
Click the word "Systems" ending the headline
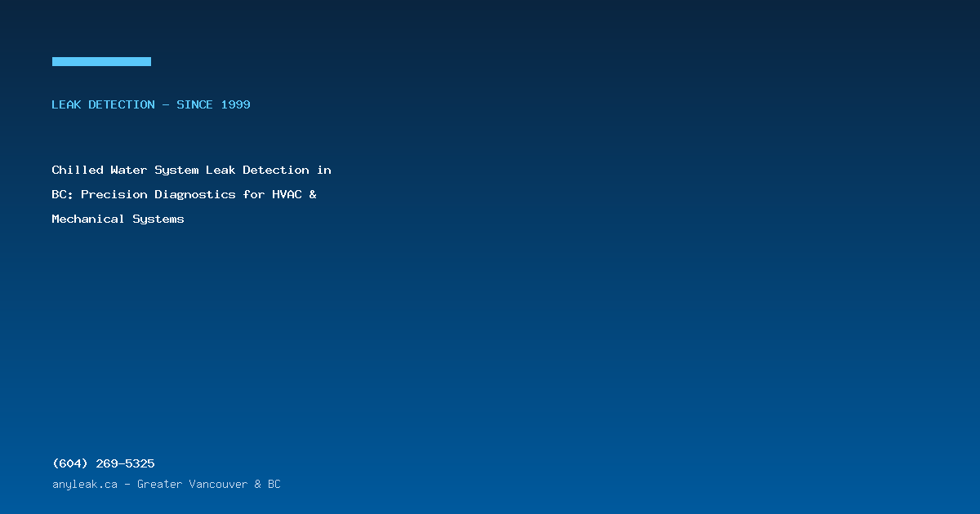pyautogui.click(x=158, y=219)
